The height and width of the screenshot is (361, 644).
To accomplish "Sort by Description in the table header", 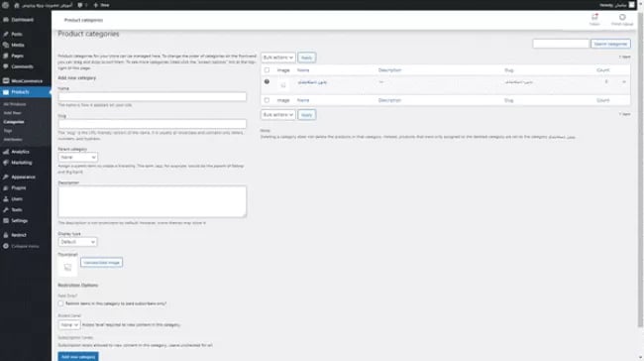I will pyautogui.click(x=389, y=70).
